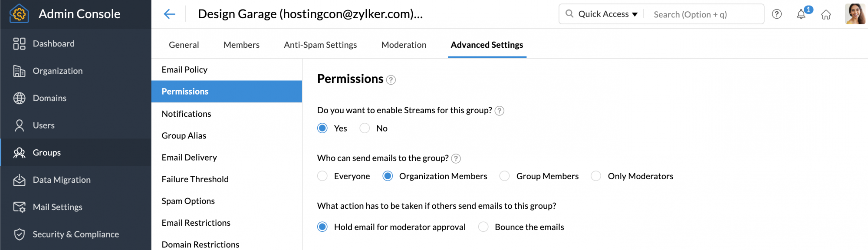Screen dimensions: 868x250
Task: Open the user profile avatar
Action: pos(855,14)
